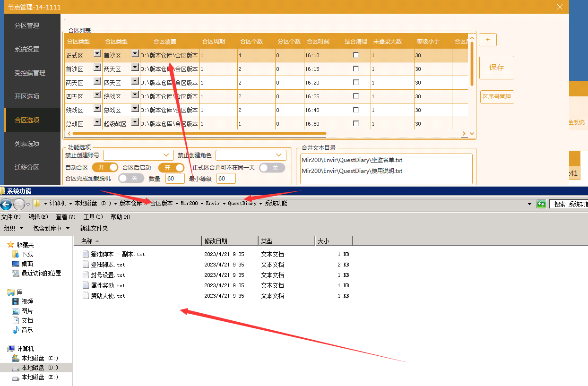Viewport: 588px width, 386px height.
Task: Click the green refresh icon beside address bar
Action: point(541,204)
